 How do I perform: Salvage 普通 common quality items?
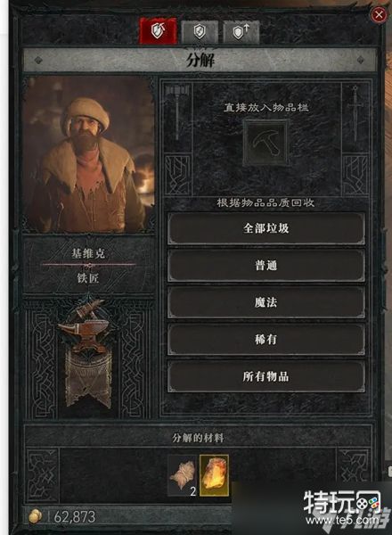(x=265, y=266)
